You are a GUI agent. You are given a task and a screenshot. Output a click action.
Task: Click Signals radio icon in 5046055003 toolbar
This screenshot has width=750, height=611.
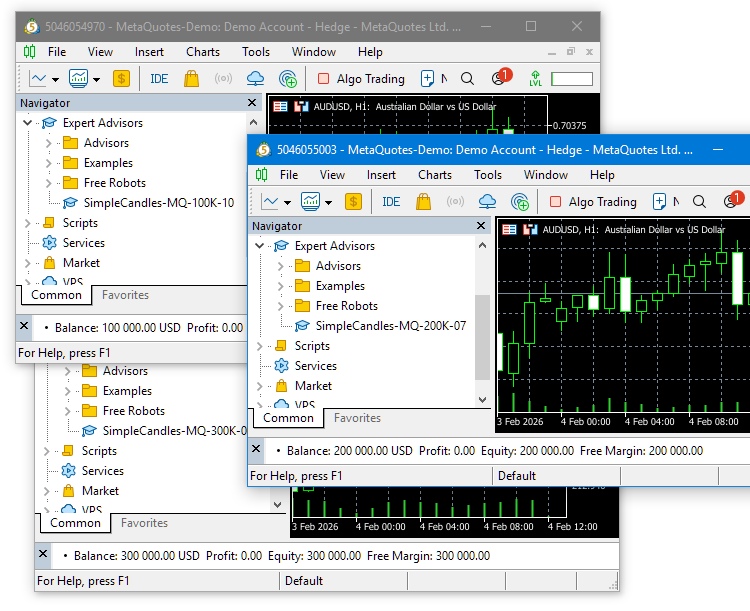[x=455, y=201]
